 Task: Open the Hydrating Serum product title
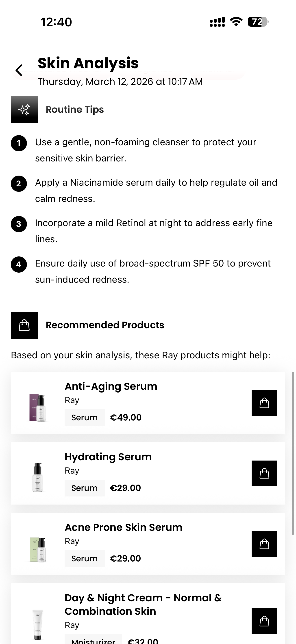click(108, 457)
